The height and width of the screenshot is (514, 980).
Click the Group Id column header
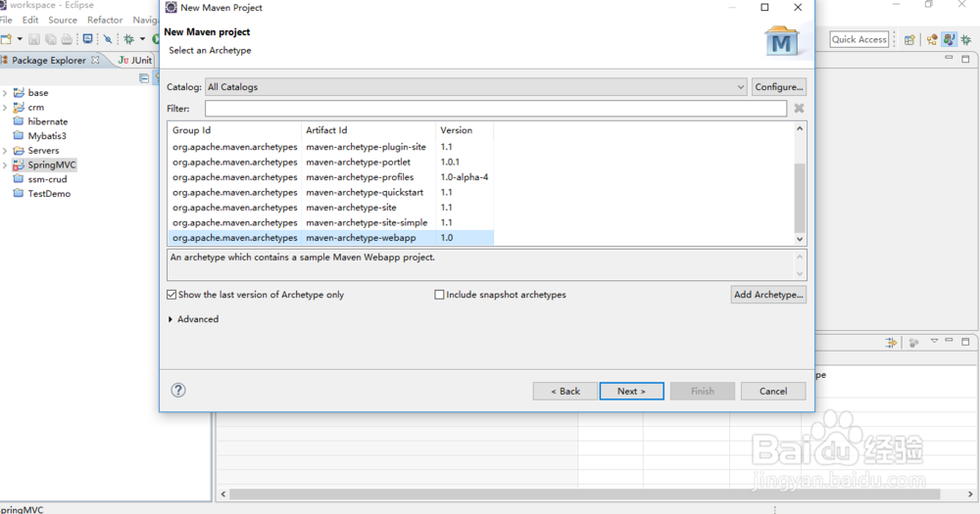[234, 130]
